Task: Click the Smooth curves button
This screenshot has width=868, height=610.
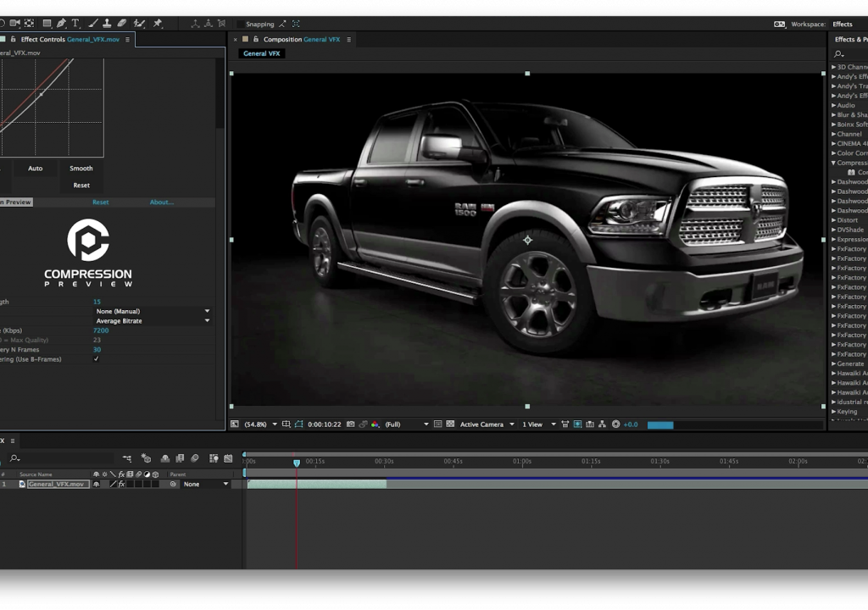Action: point(81,169)
